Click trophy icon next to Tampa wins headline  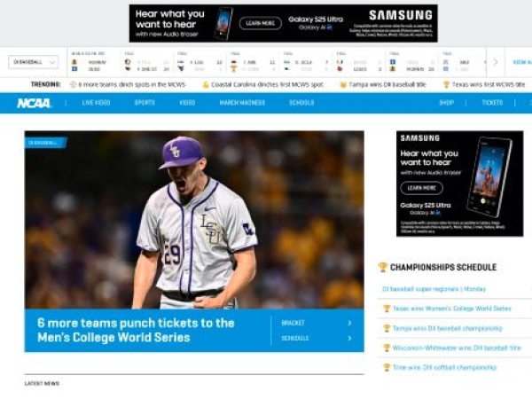tap(386, 328)
